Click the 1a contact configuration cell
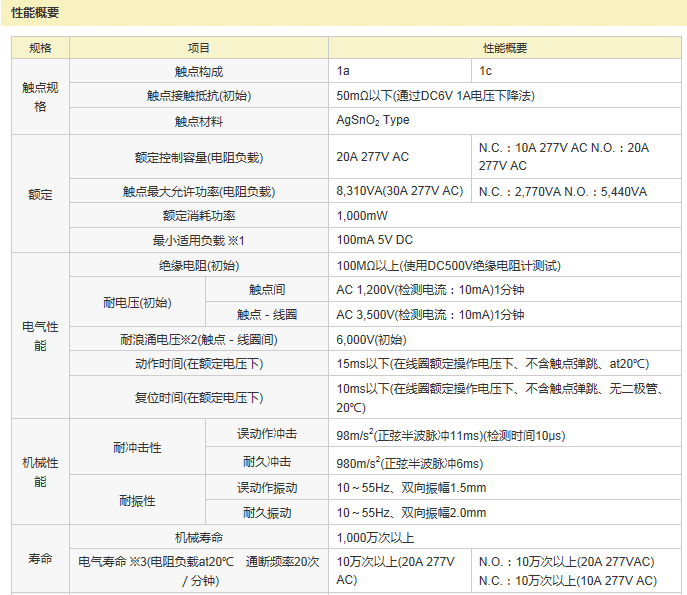 343,71
